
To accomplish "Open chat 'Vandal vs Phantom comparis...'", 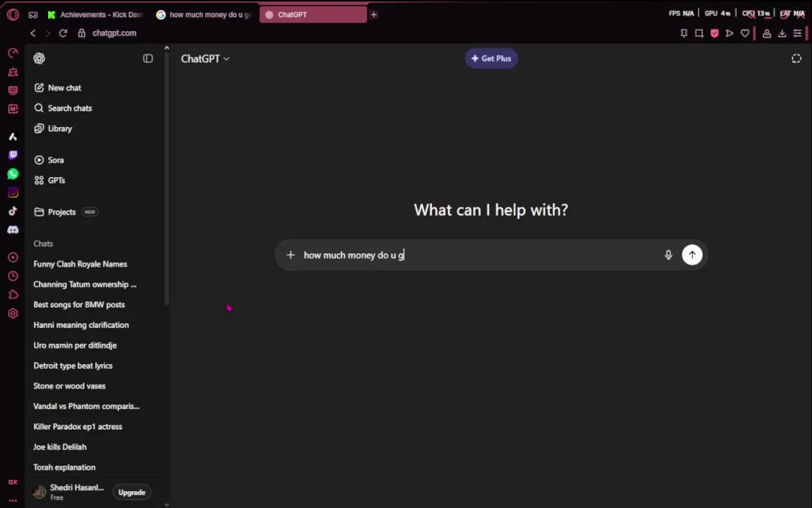I will pos(87,406).
